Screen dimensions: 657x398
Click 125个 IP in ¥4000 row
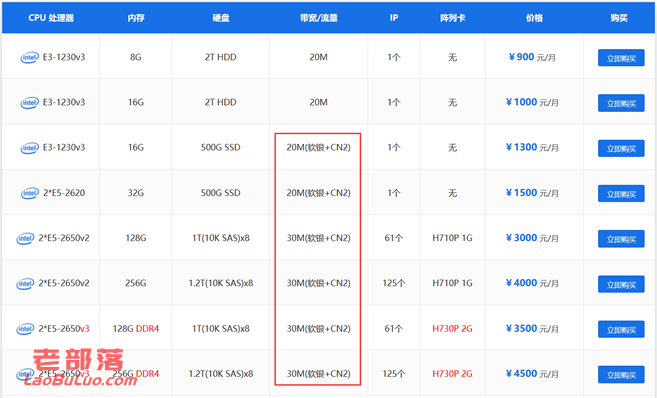click(394, 283)
